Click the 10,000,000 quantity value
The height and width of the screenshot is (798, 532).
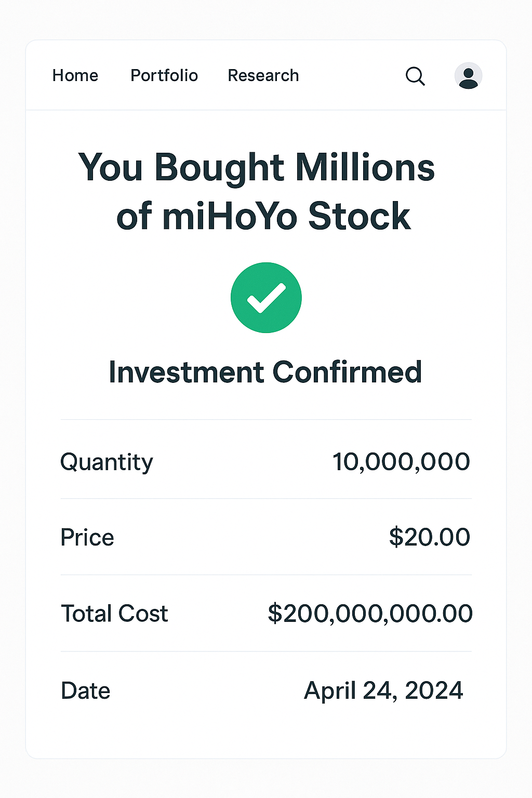[401, 462]
